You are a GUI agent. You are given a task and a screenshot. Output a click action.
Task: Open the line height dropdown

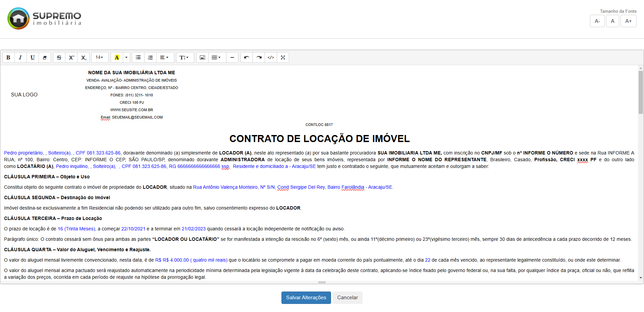(x=184, y=57)
